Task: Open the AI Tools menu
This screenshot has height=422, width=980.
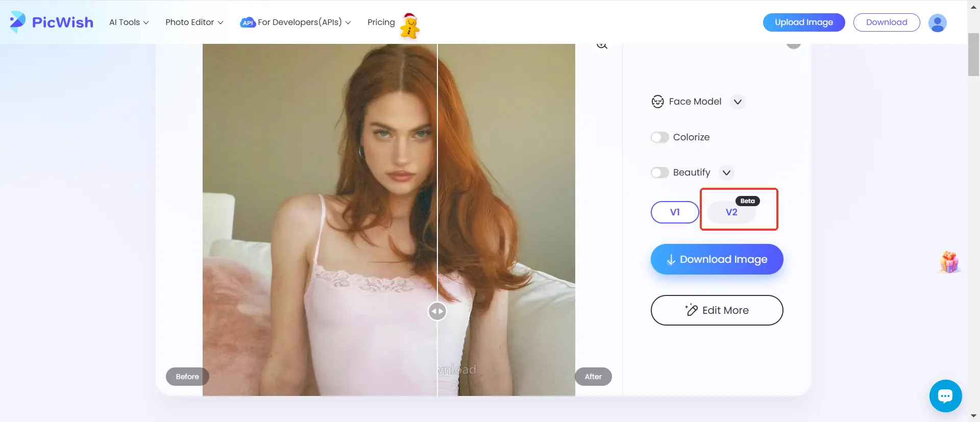Action: point(129,22)
